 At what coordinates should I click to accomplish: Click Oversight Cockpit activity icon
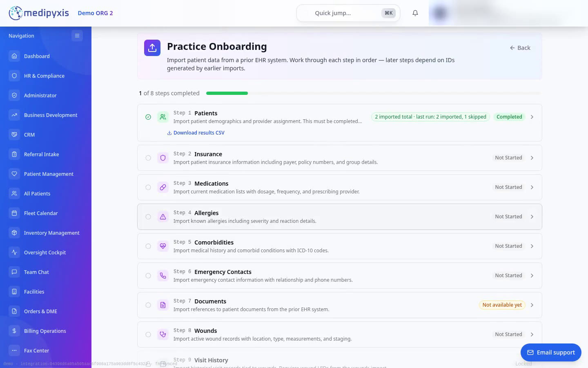(x=14, y=252)
